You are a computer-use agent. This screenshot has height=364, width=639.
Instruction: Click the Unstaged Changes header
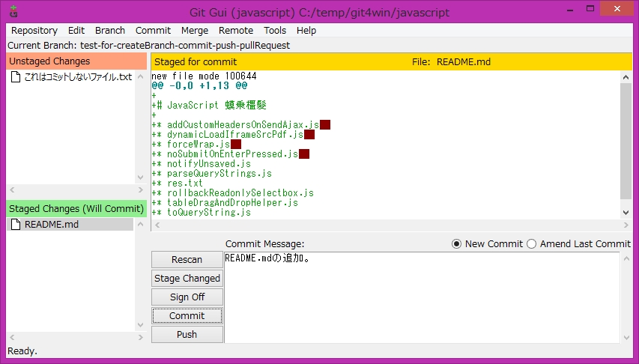click(x=76, y=61)
